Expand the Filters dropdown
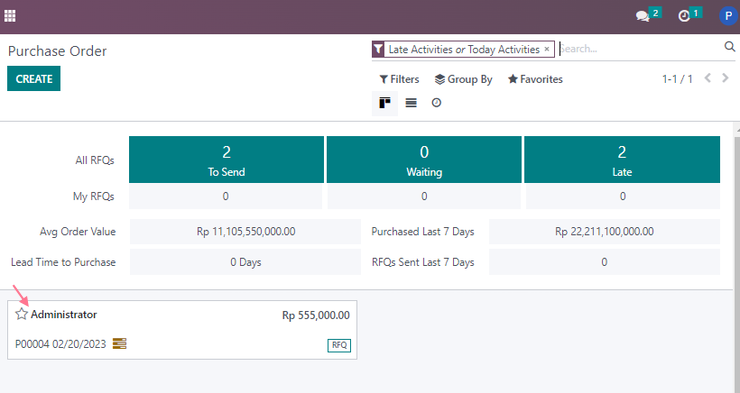740x393 pixels. [399, 79]
